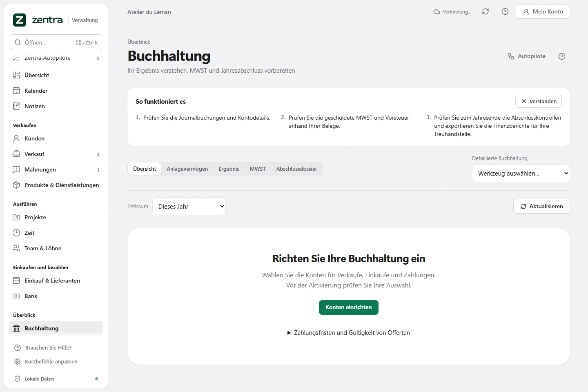The width and height of the screenshot is (588, 392).
Task: Select the Mahnungen icon in sidebar
Action: pyautogui.click(x=16, y=169)
